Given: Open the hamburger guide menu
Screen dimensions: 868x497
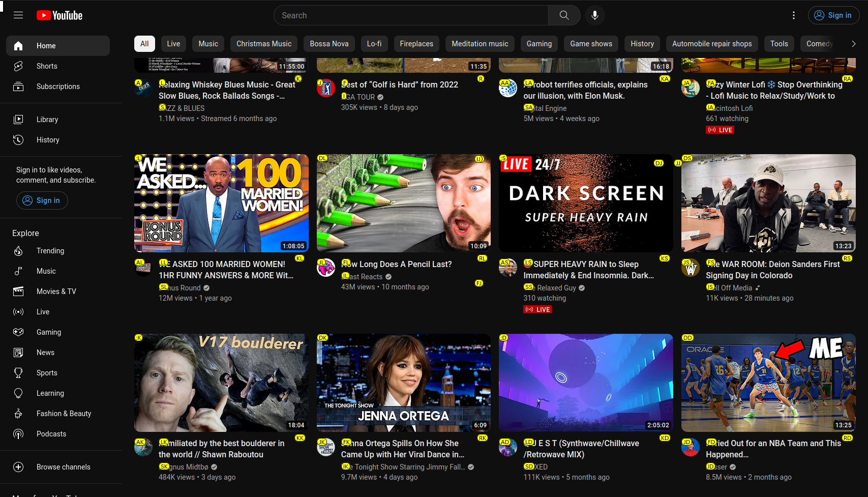Looking at the screenshot, I should [18, 15].
